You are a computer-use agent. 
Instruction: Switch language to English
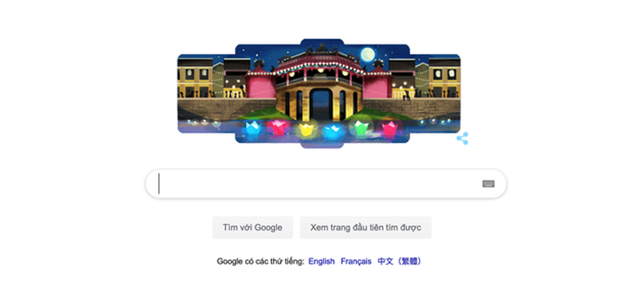(321, 262)
